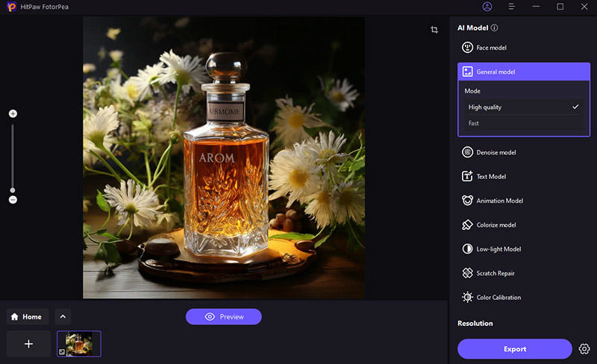Go to Home
Viewport: 597px width, 364px height.
tap(28, 317)
